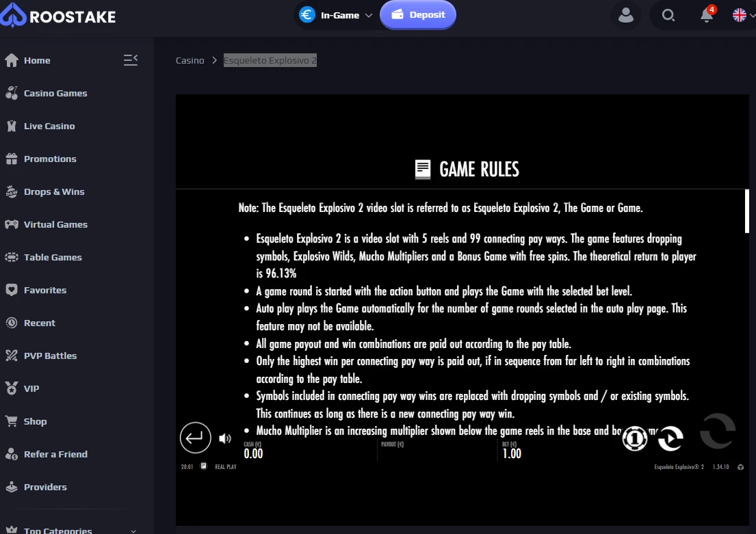
Task: Click the Favorites sidebar entry
Action: [45, 290]
